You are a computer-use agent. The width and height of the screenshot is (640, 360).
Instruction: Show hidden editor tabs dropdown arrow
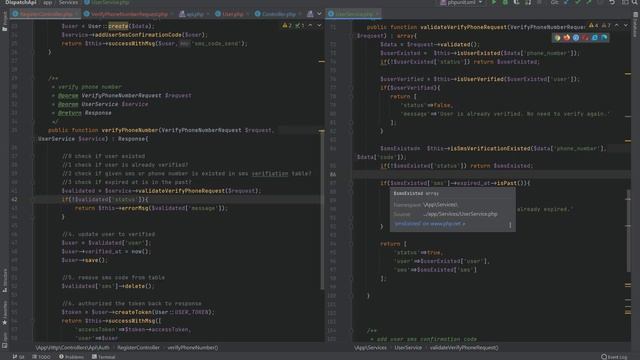(319, 14)
